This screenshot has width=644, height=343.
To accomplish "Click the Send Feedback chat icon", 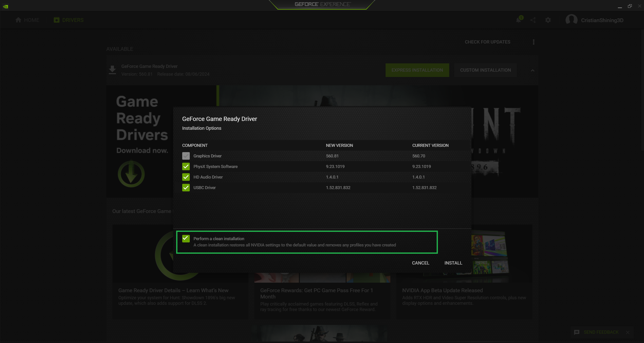I will (x=577, y=332).
